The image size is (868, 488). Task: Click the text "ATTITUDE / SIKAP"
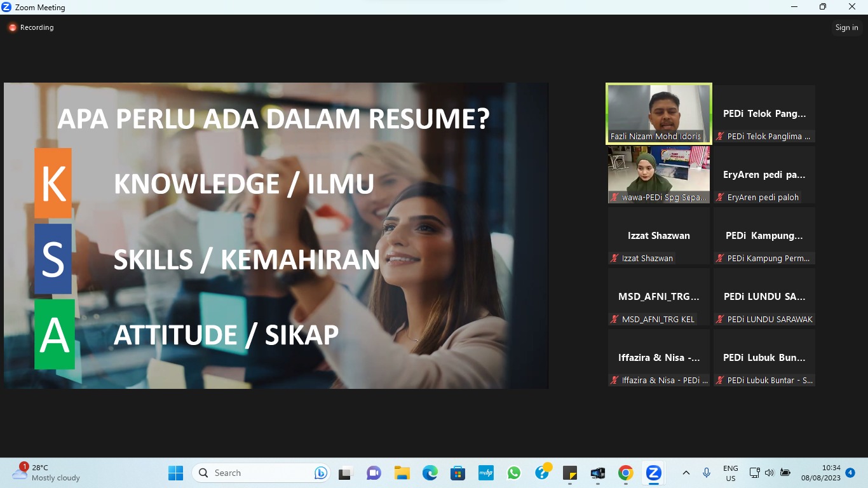tap(226, 335)
